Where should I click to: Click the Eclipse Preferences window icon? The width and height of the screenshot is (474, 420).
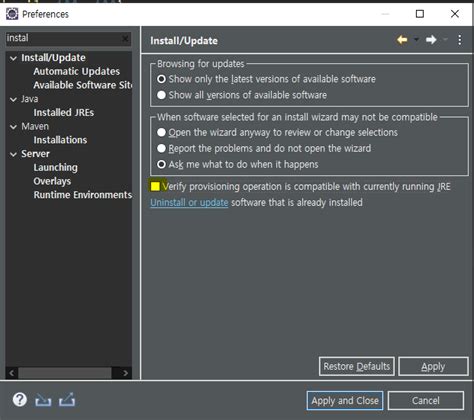12,14
